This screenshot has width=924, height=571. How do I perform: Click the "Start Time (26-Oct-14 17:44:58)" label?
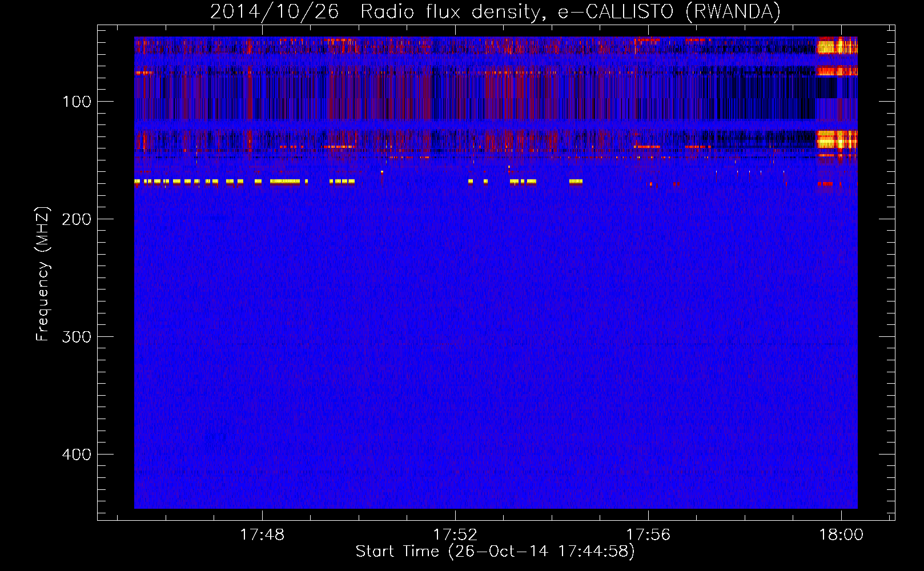(495, 552)
